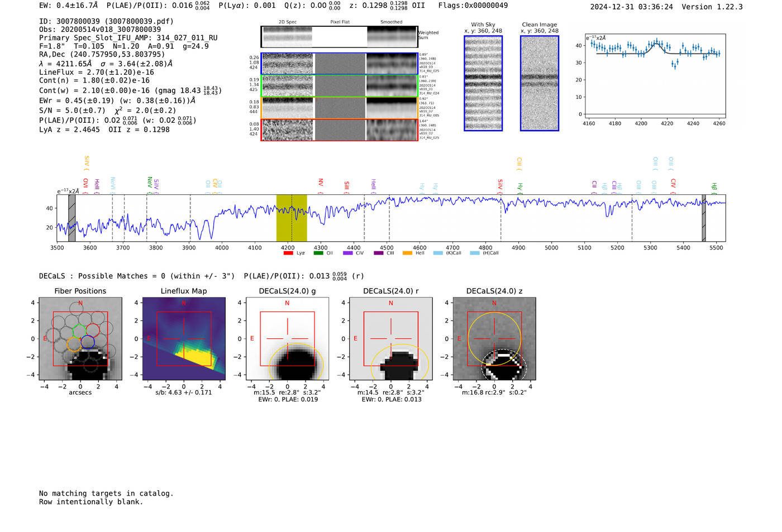
Task: Open the Lineflux Map panel
Action: tap(184, 338)
